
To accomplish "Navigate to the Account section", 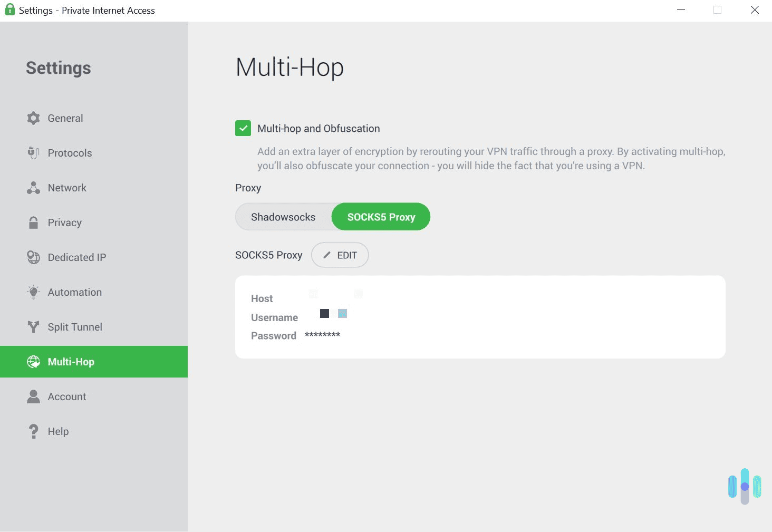I will [66, 396].
